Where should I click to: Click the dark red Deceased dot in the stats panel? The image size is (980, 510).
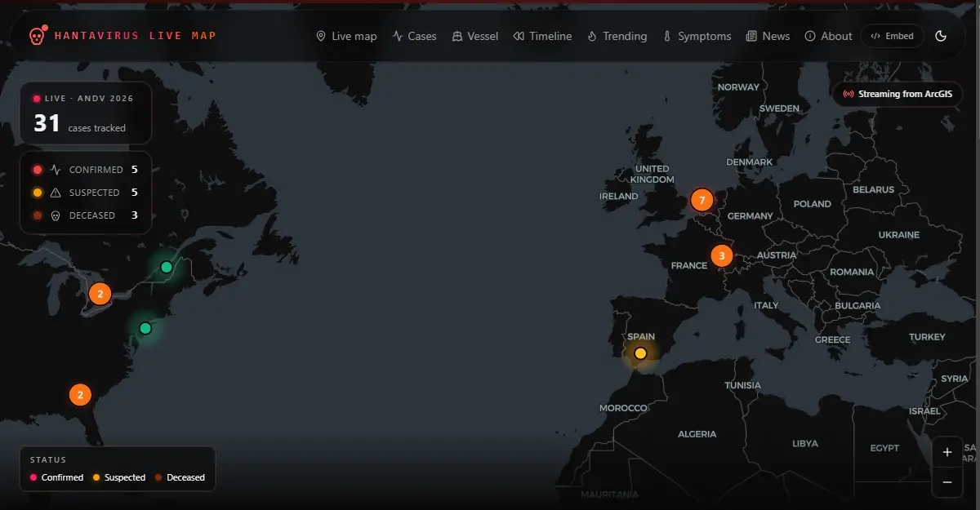[x=37, y=215]
